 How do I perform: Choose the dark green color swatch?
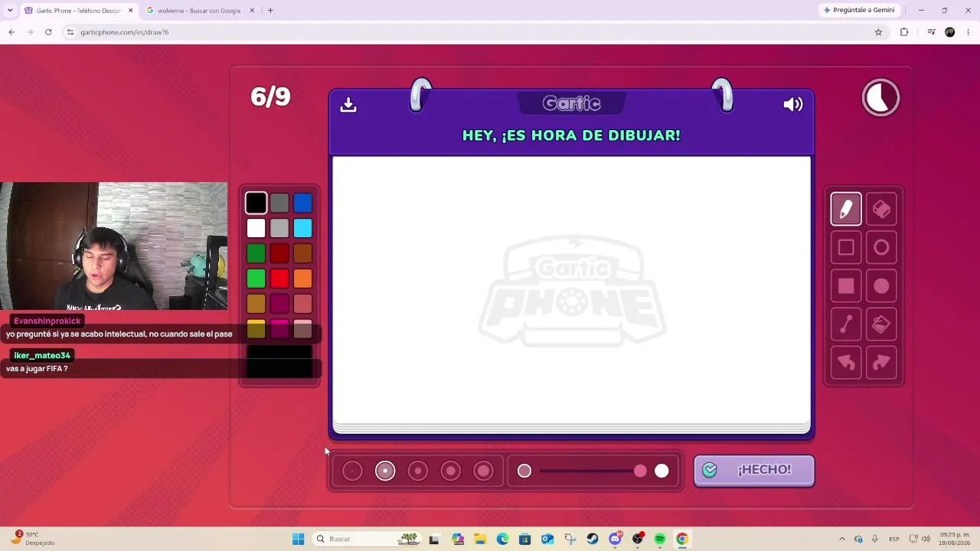(x=256, y=253)
